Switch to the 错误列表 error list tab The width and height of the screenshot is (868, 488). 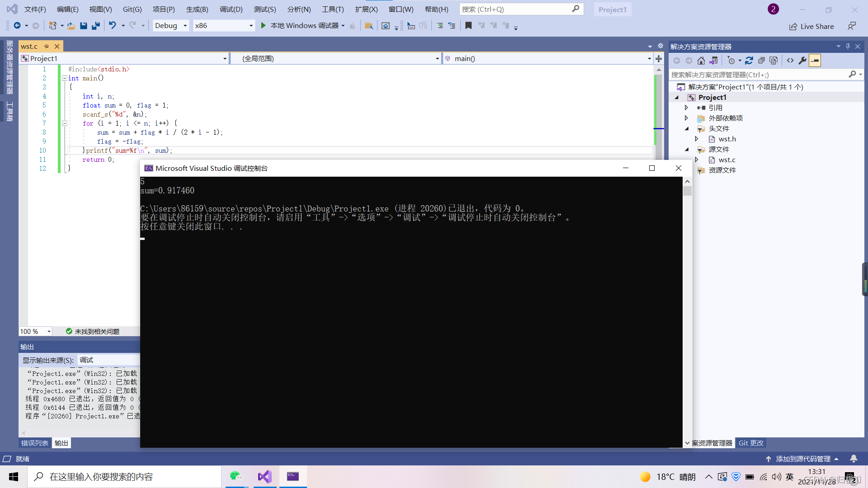35,443
